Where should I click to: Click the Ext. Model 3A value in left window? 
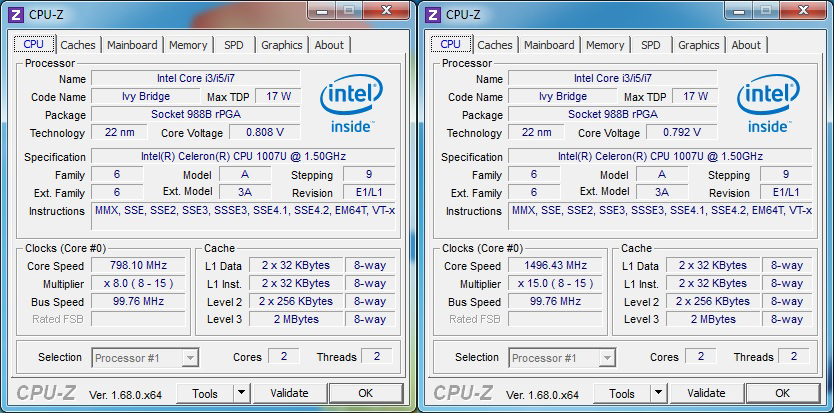[245, 192]
